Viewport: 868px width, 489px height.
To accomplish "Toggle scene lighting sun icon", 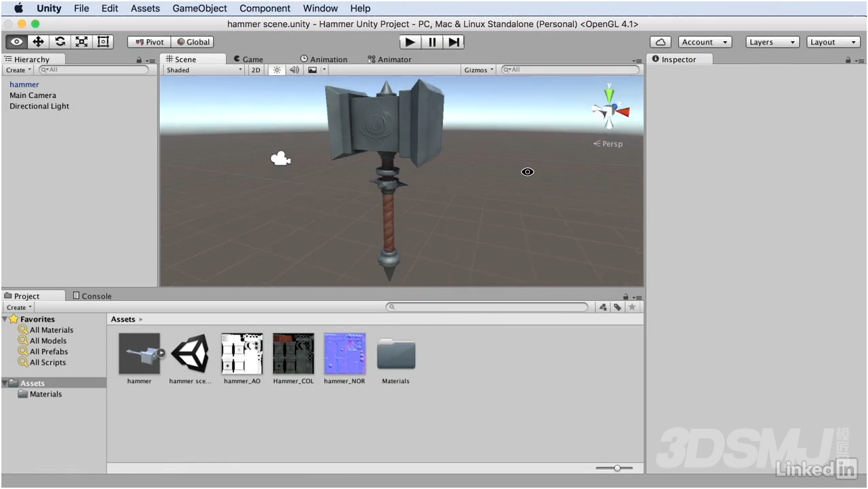I will click(x=276, y=70).
